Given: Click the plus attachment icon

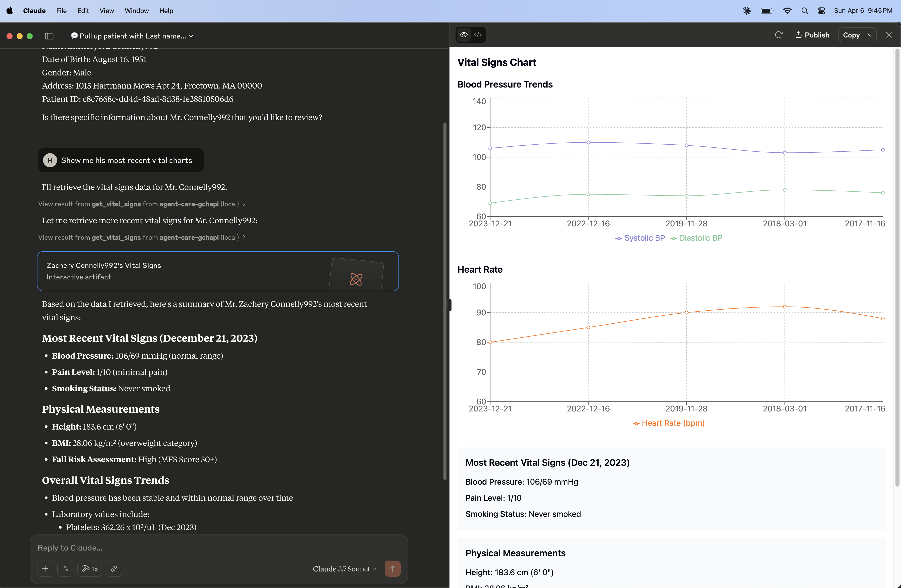Looking at the screenshot, I should 45,568.
